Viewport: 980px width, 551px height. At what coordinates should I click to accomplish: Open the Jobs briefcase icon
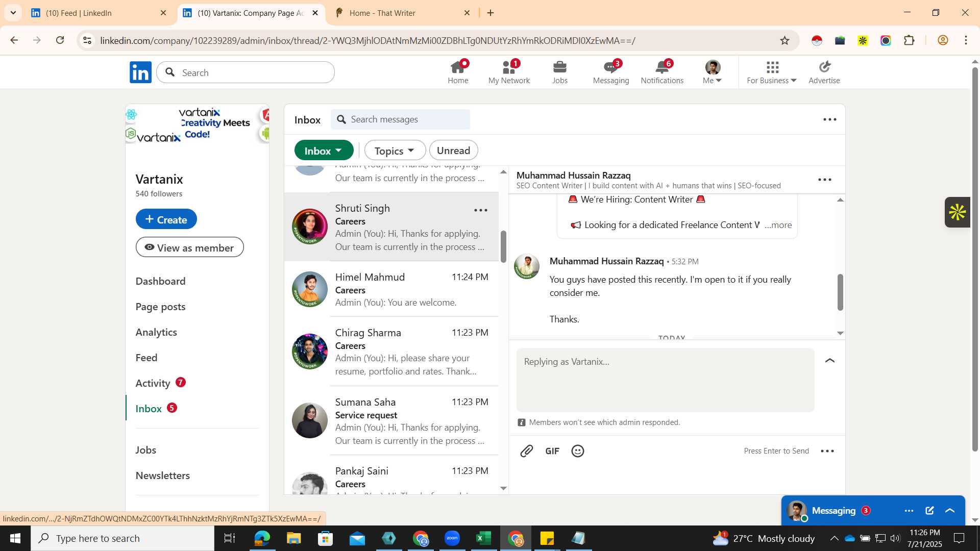[560, 72]
